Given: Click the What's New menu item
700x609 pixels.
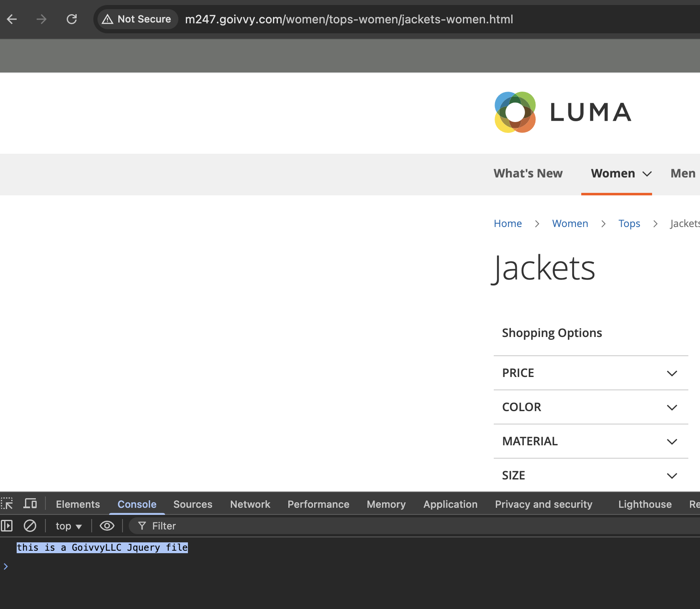Looking at the screenshot, I should click(528, 173).
